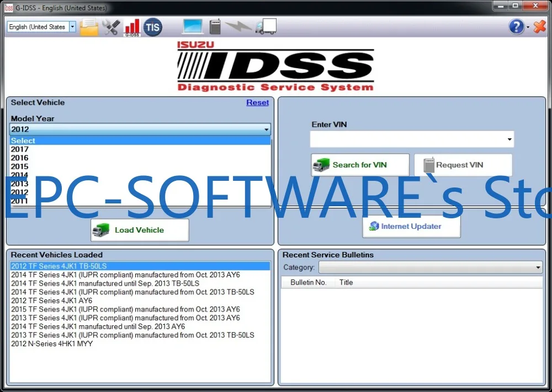Screen dimensions: 552x392
Task: Launch the G-IDSS bar chart tool
Action: point(132,26)
